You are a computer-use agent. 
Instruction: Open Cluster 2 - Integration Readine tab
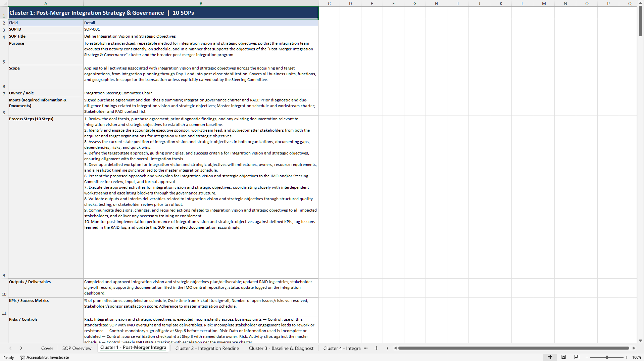click(207, 348)
